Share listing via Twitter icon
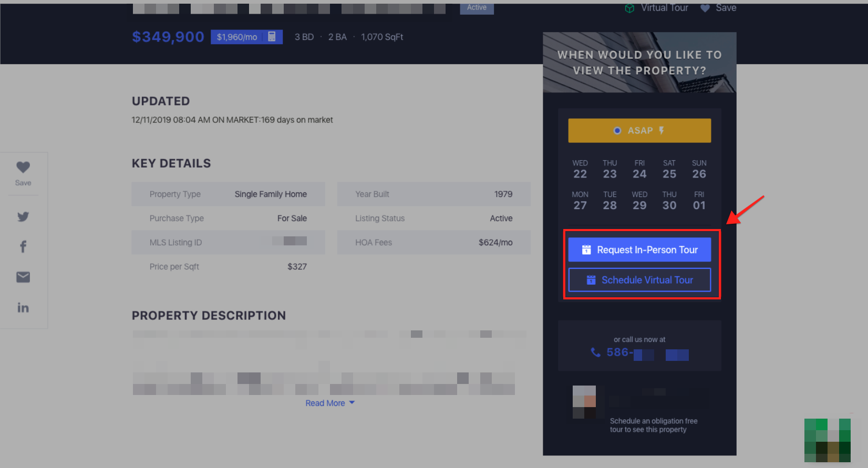Viewport: 868px width, 468px height. coord(23,216)
